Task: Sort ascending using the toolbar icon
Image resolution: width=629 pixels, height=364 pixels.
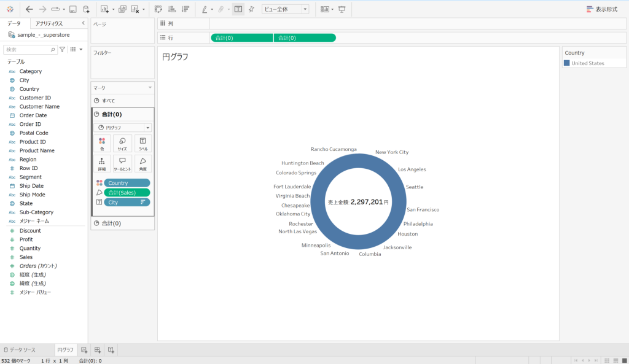Action: (171, 9)
